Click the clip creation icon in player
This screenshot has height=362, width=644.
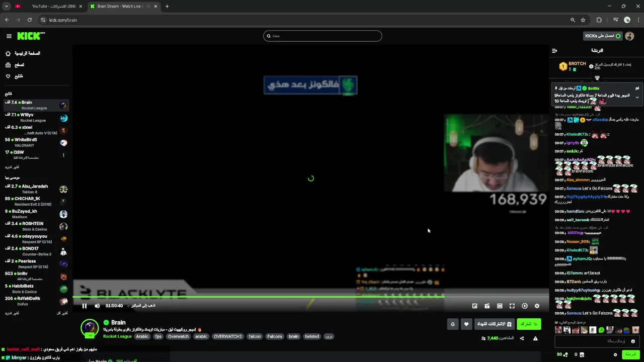[x=487, y=306]
